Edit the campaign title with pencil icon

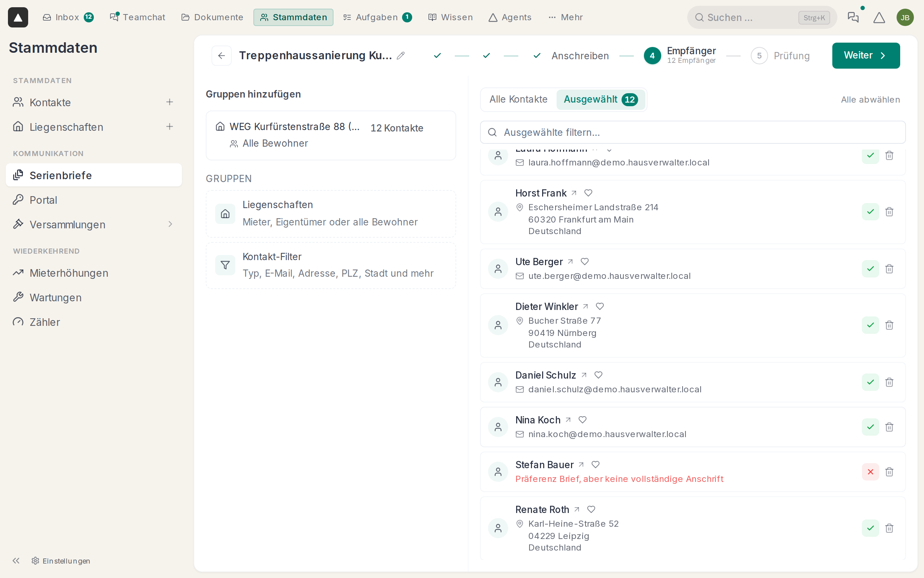pos(401,55)
